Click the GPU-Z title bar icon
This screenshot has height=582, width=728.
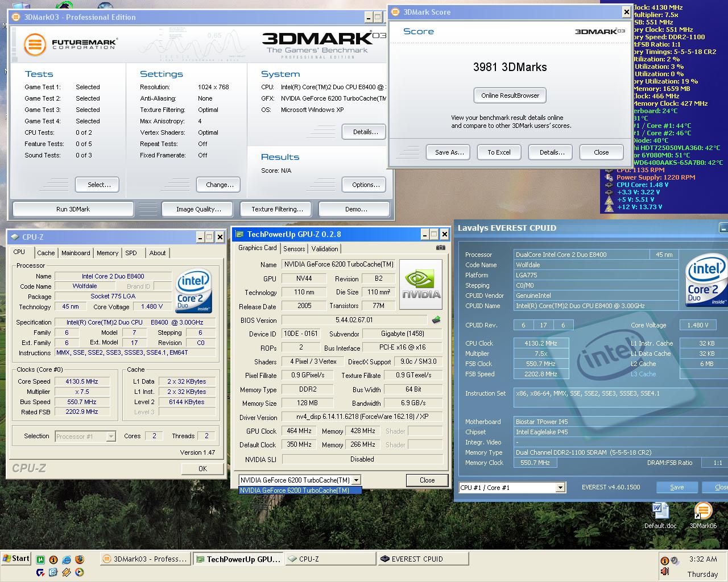(239, 234)
